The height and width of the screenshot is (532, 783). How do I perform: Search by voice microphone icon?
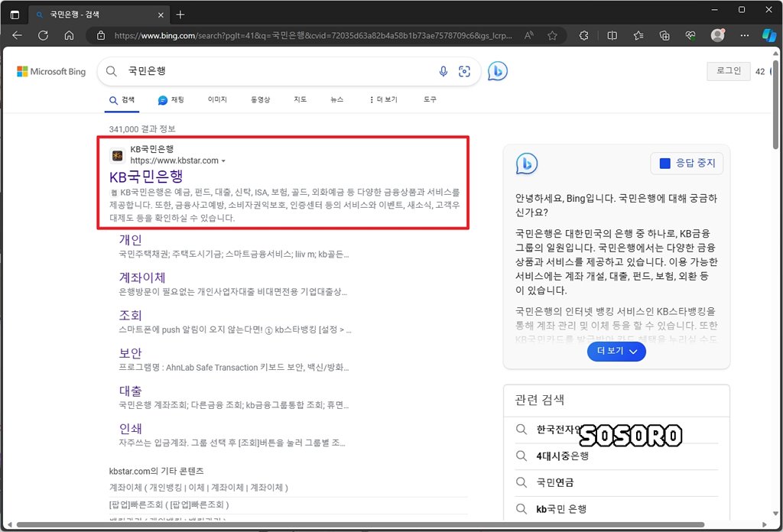click(443, 71)
